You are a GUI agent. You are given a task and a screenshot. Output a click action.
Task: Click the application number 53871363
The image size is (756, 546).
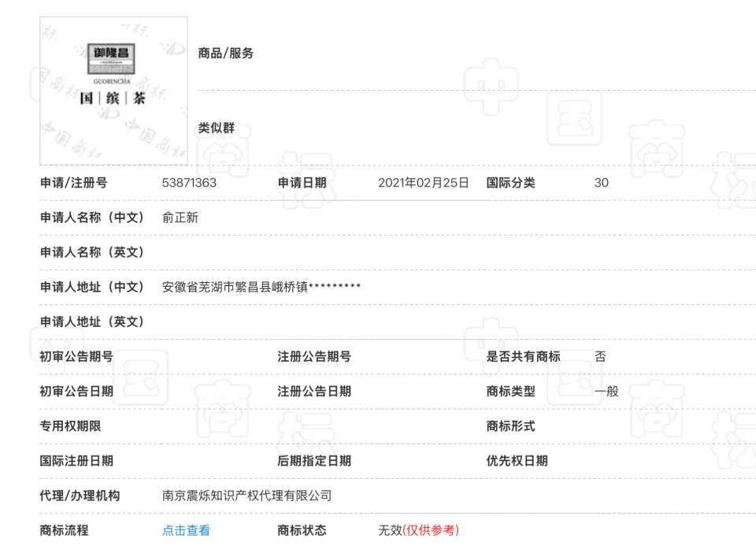(x=189, y=183)
